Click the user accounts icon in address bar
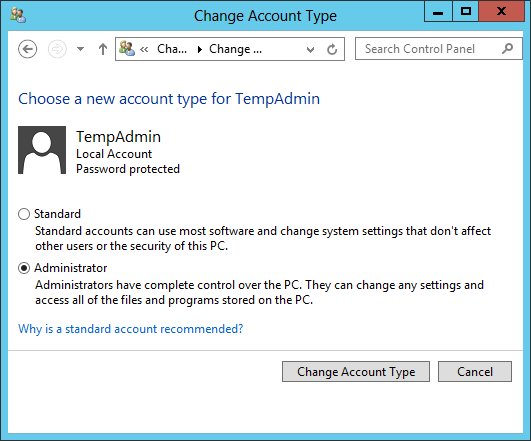Viewport: 531px width, 441px height. (x=127, y=49)
